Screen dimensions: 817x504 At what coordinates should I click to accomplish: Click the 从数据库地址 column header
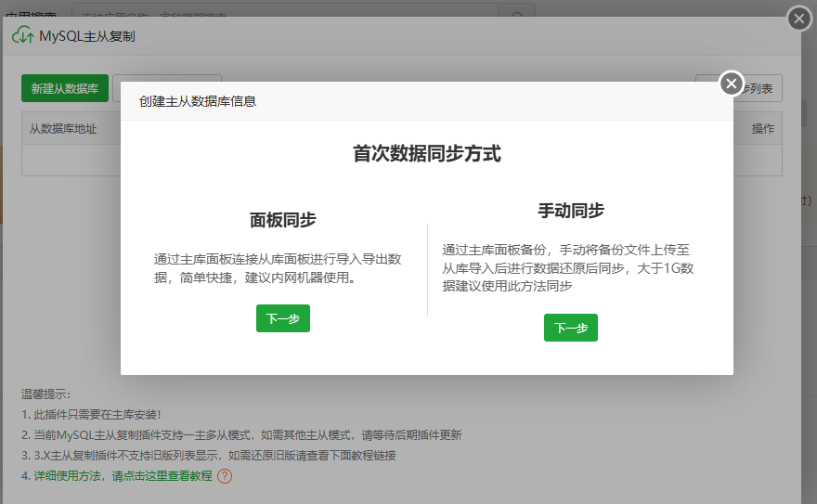pyautogui.click(x=63, y=129)
